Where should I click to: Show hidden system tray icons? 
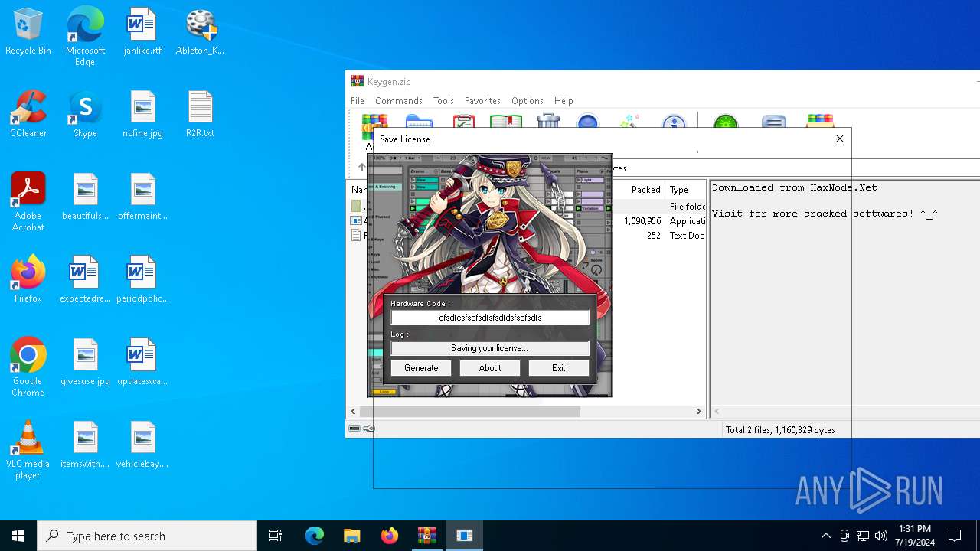[x=825, y=536]
